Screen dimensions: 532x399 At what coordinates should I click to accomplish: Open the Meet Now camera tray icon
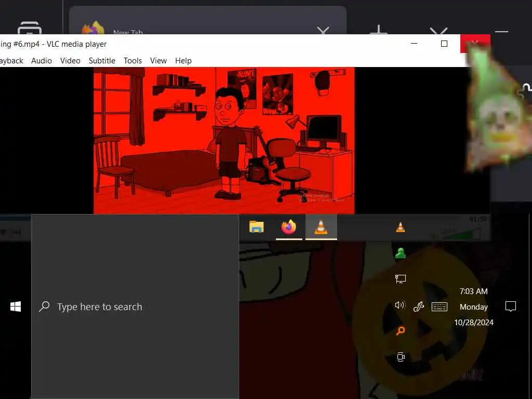[401, 357]
